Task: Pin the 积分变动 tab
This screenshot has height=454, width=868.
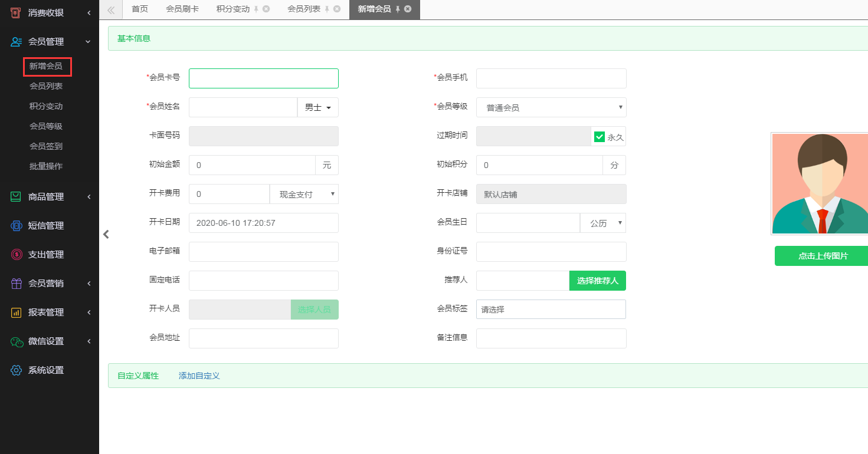Action: [256, 9]
